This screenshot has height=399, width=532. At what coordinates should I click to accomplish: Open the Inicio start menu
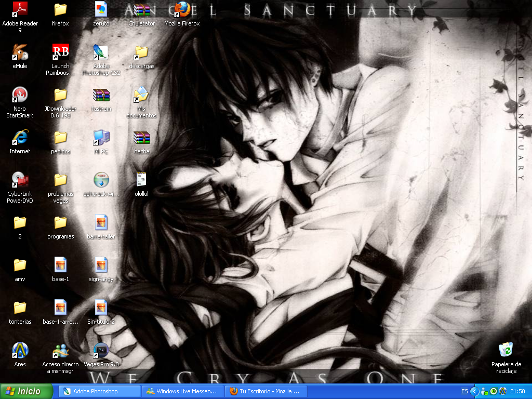[x=26, y=392]
